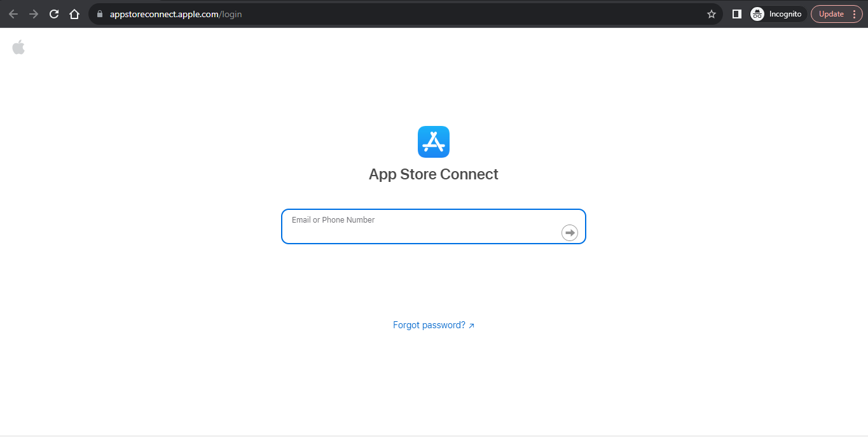Click the browser back navigation arrow

[x=13, y=13]
